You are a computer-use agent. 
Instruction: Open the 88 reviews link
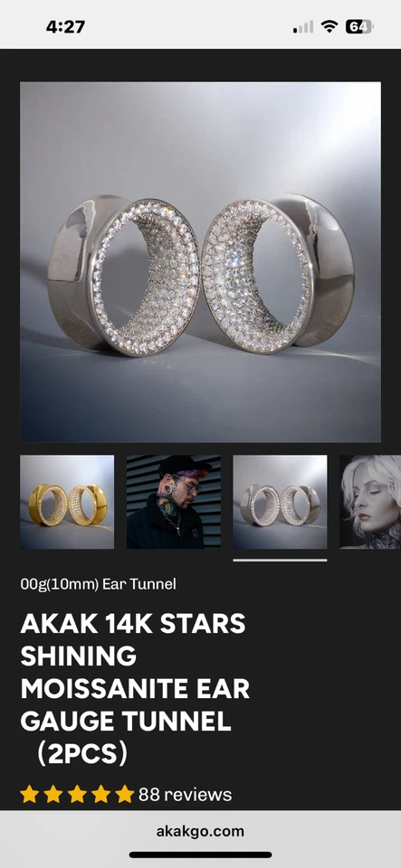click(185, 795)
